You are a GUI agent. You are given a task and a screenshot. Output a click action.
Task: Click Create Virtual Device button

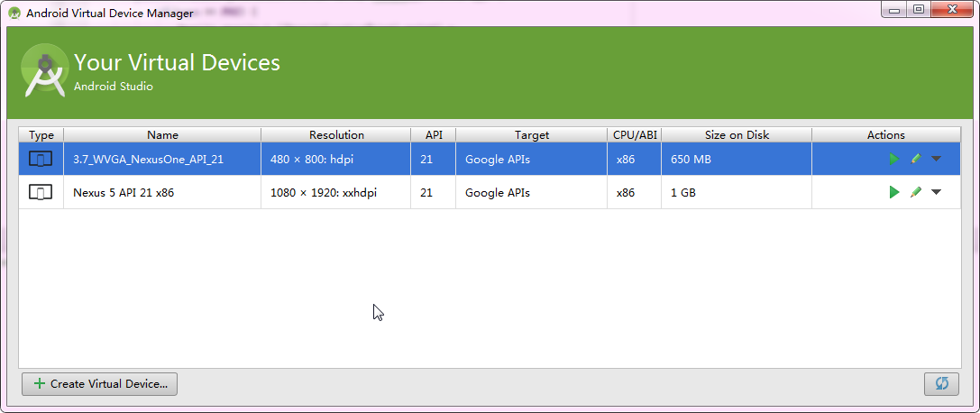click(99, 384)
